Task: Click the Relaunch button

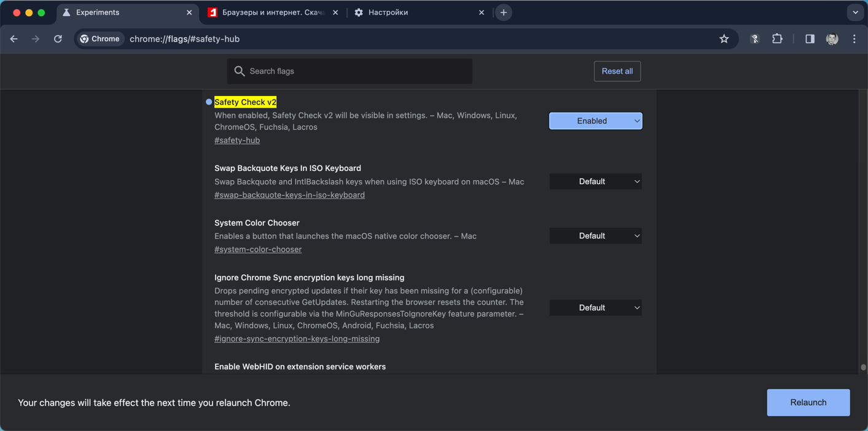Action: point(808,403)
